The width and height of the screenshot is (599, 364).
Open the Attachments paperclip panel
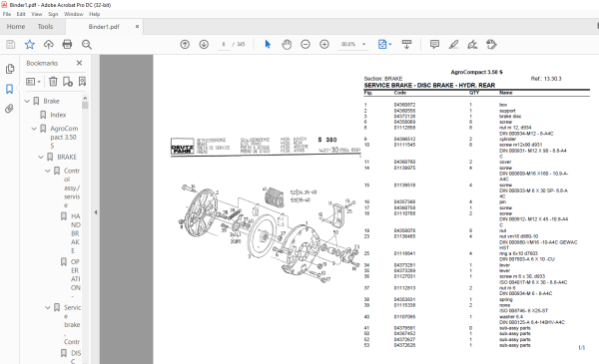tap(10, 109)
